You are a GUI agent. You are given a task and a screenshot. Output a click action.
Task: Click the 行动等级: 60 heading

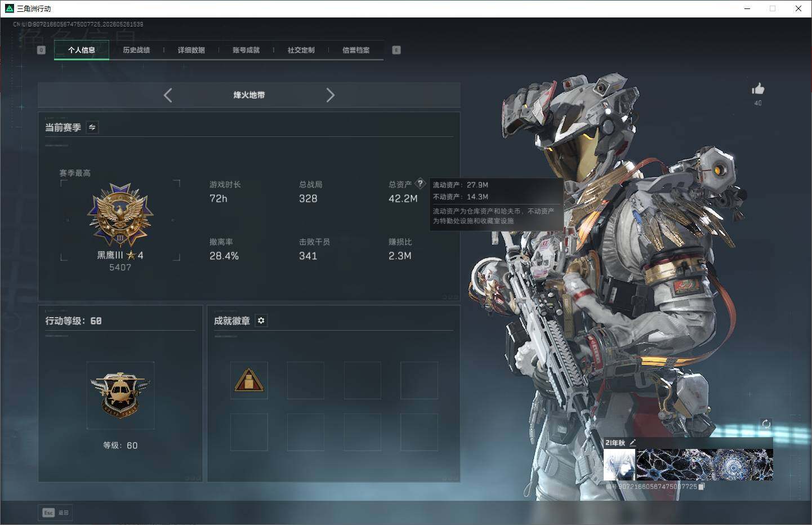click(x=73, y=321)
